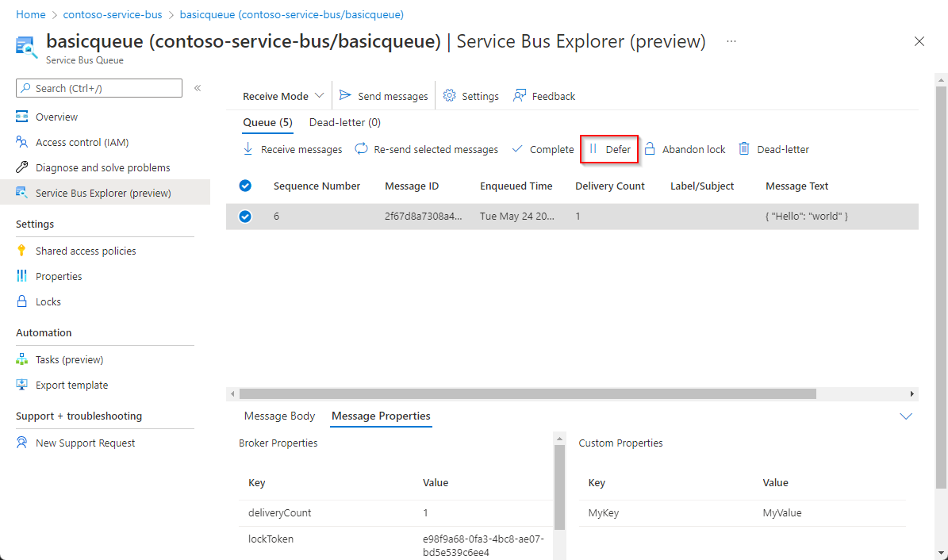Click the Abandon lock padlock icon
This screenshot has height=560, width=948.
[x=650, y=149]
